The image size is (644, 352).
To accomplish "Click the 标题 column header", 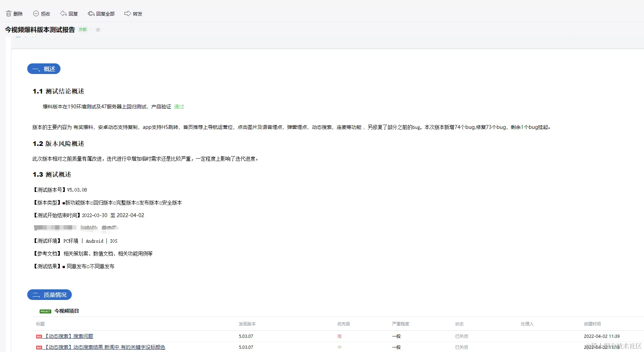I will (x=40, y=324).
